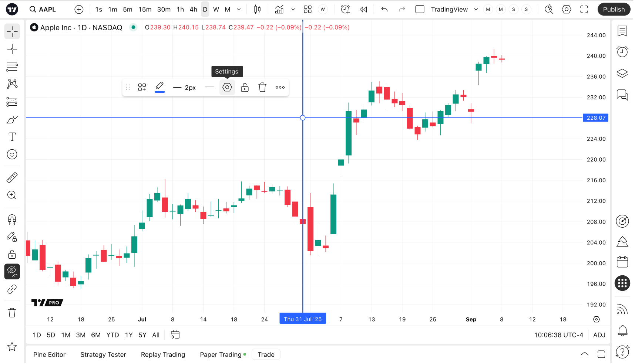Open drawing Settings in floating toolbar
635x364 pixels.
(227, 88)
